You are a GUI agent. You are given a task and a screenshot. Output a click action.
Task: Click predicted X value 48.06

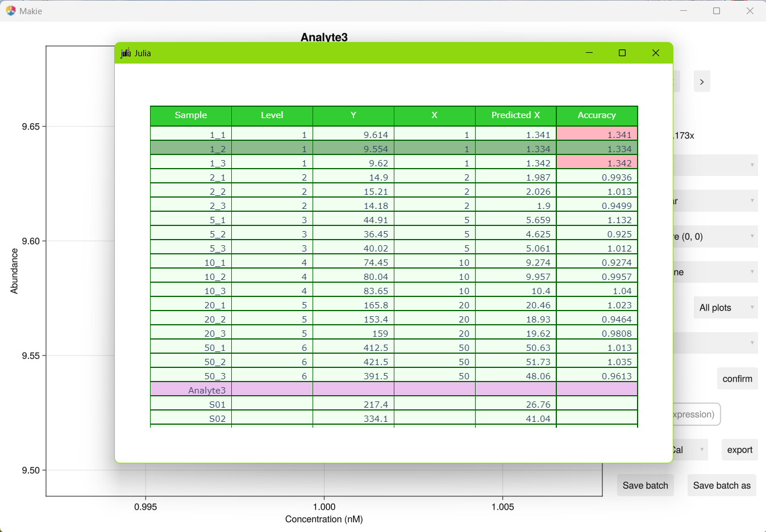(x=516, y=376)
